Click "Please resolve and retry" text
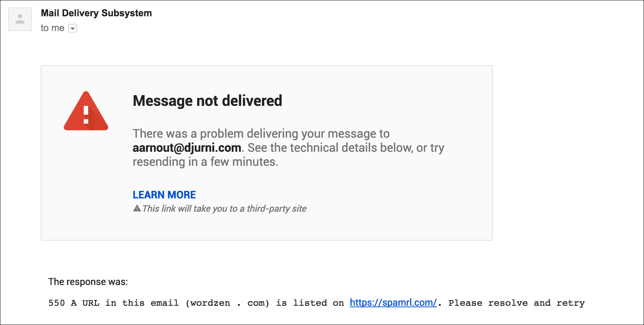 tap(516, 303)
